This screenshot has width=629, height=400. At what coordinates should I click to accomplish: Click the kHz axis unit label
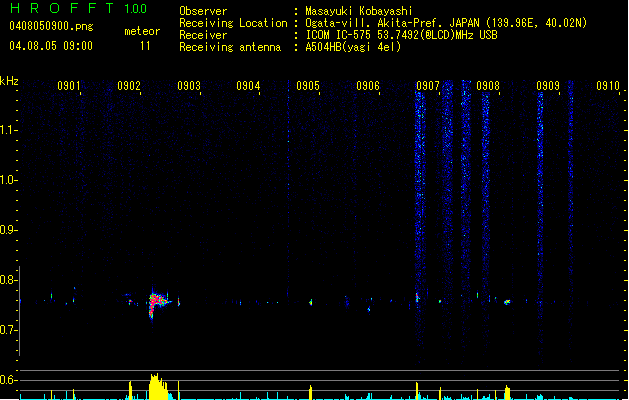9,81
